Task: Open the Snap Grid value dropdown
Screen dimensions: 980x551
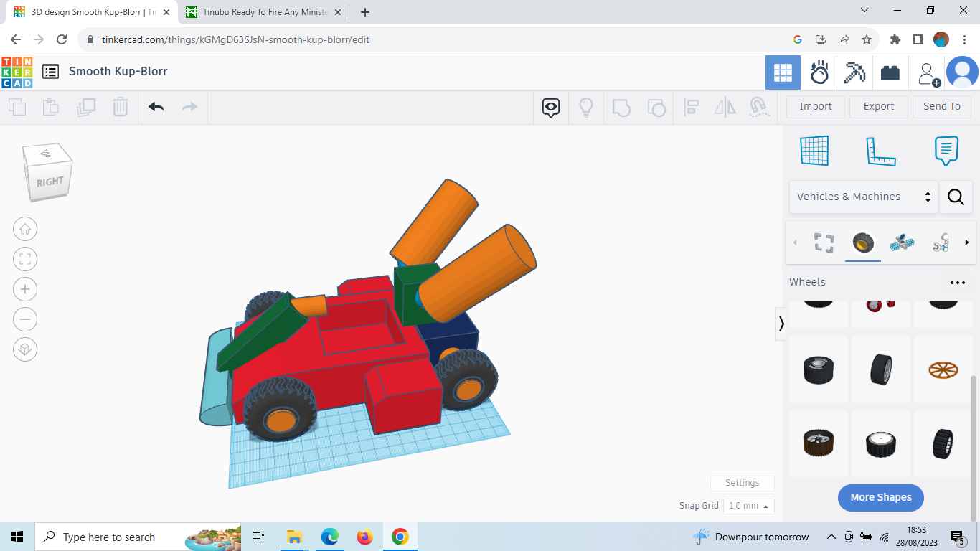Action: tap(748, 506)
